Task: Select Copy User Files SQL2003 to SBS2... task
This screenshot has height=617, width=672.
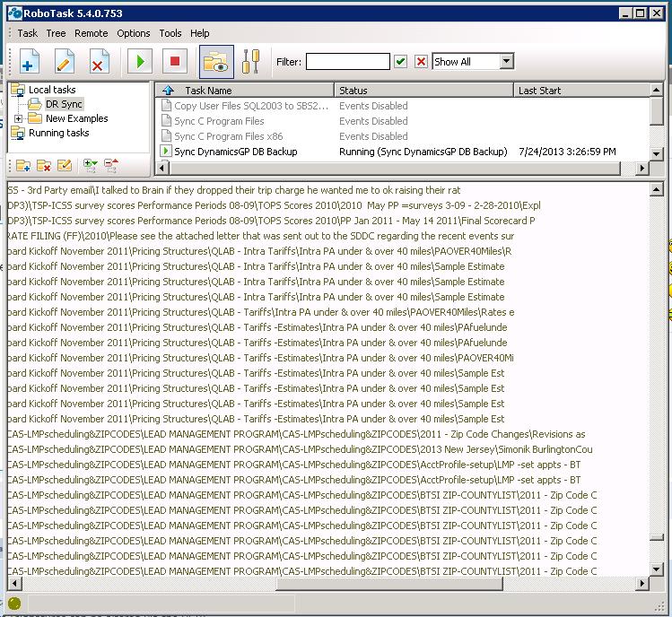Action: tap(251, 106)
